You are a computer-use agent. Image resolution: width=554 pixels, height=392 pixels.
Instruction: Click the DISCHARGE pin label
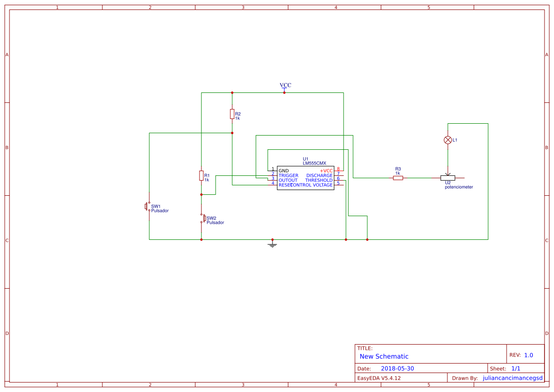319,176
